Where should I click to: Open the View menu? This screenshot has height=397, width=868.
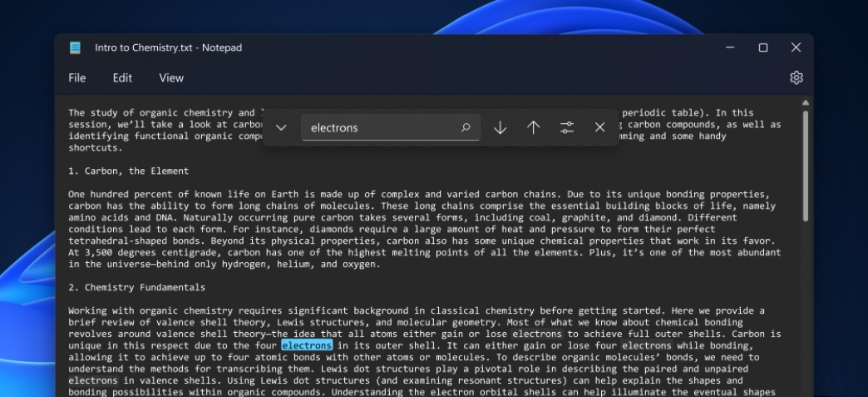point(171,78)
